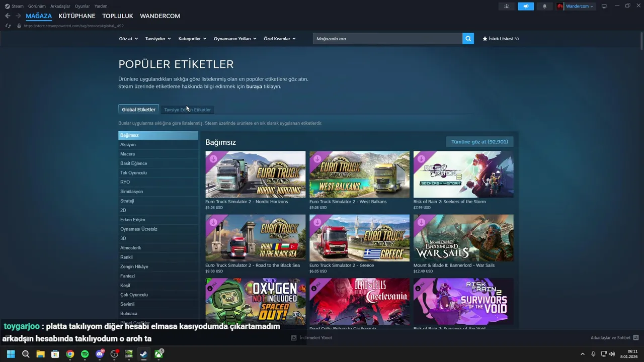Select the Macera tag in the list
Image resolution: width=644 pixels, height=362 pixels.
coord(158,154)
